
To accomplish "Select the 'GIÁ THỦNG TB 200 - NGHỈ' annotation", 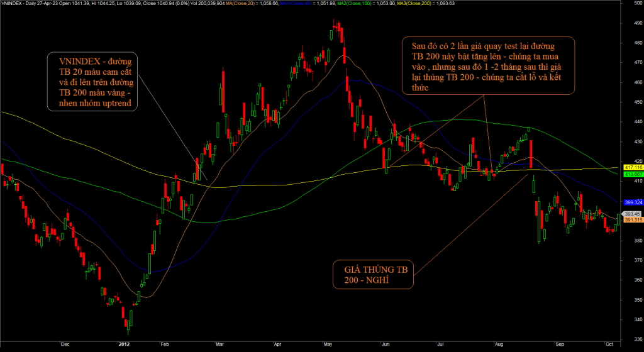I will (373, 275).
